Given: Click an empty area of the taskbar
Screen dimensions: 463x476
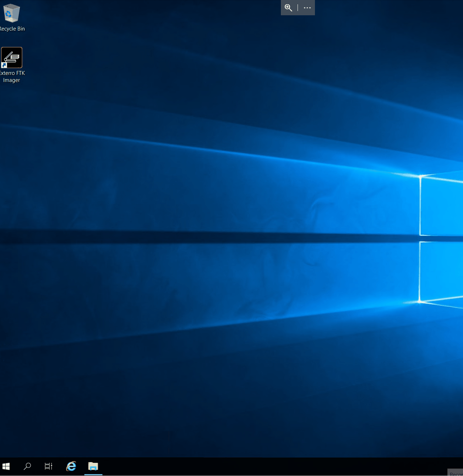Looking at the screenshot, I should (x=249, y=466).
